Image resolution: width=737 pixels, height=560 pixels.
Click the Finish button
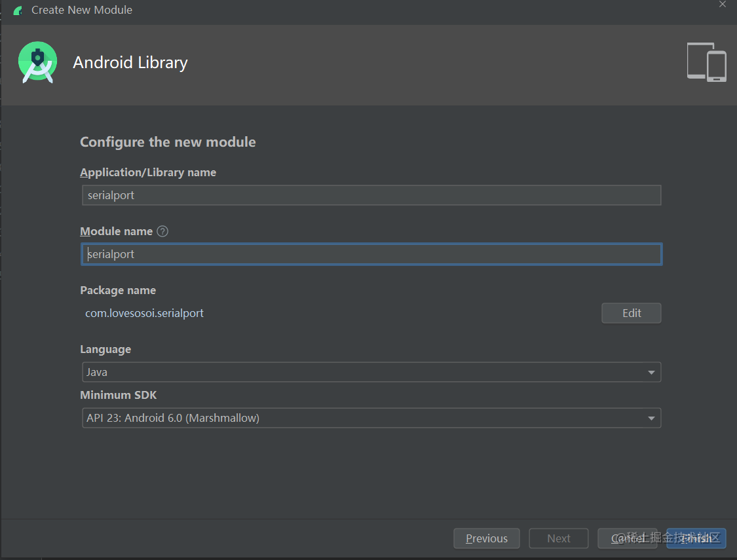click(696, 538)
